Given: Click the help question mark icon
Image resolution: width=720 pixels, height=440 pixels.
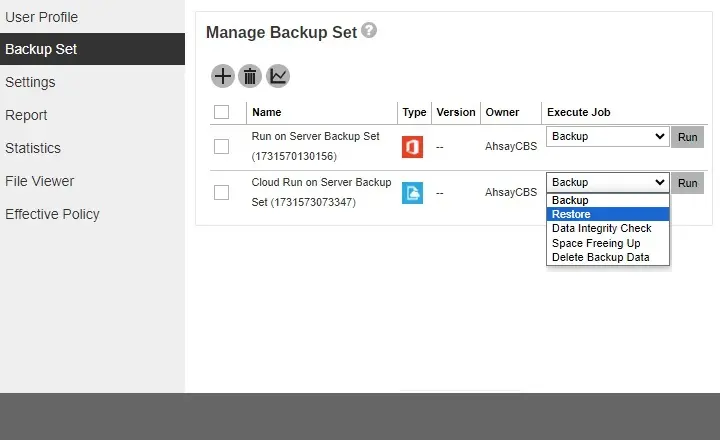Looking at the screenshot, I should pyautogui.click(x=369, y=31).
